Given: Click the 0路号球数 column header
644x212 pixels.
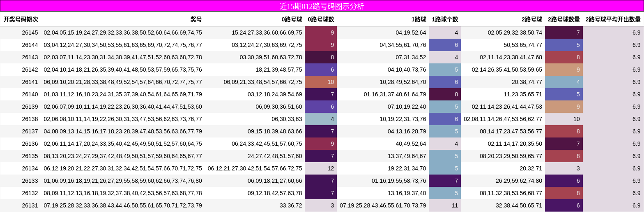Looking at the screenshot, I should tap(321, 19).
